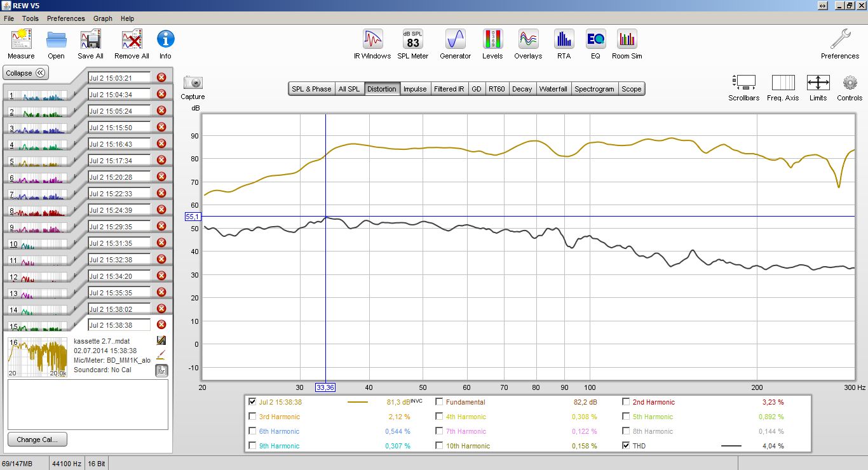The height and width of the screenshot is (470, 868).
Task: Remove measurement Jul 2 15:38:02
Action: pos(161,309)
